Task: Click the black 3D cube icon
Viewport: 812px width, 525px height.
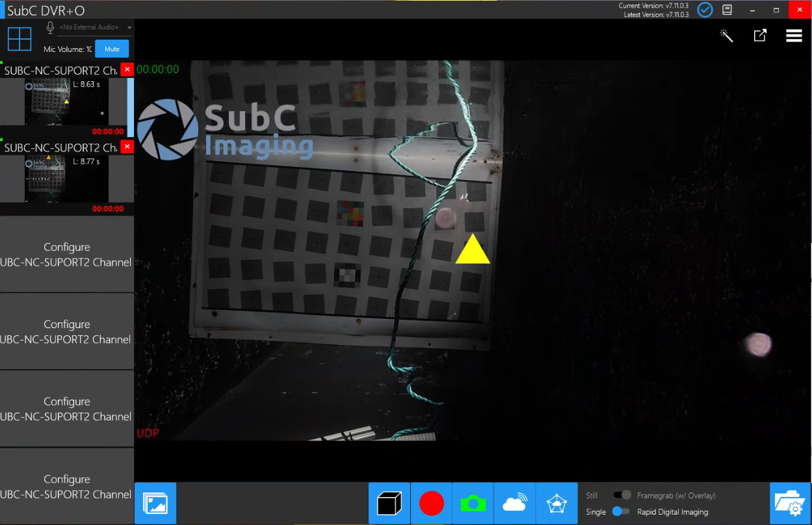Action: pos(389,504)
